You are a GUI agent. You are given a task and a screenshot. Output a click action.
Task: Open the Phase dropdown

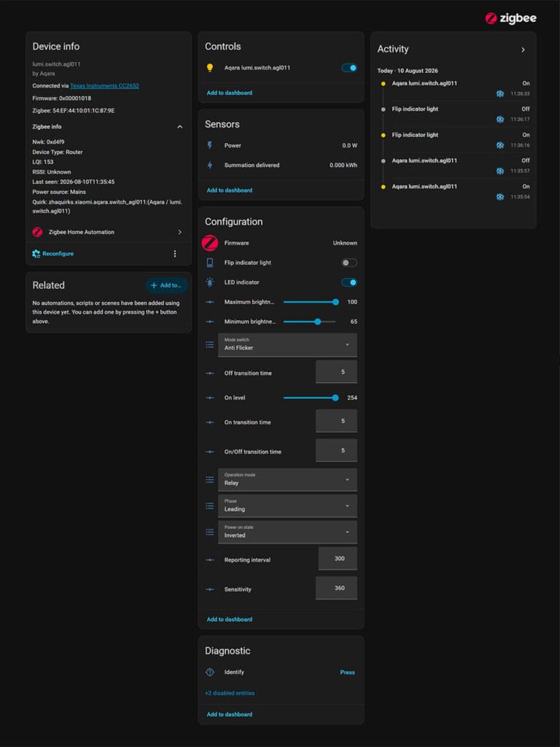(287, 506)
